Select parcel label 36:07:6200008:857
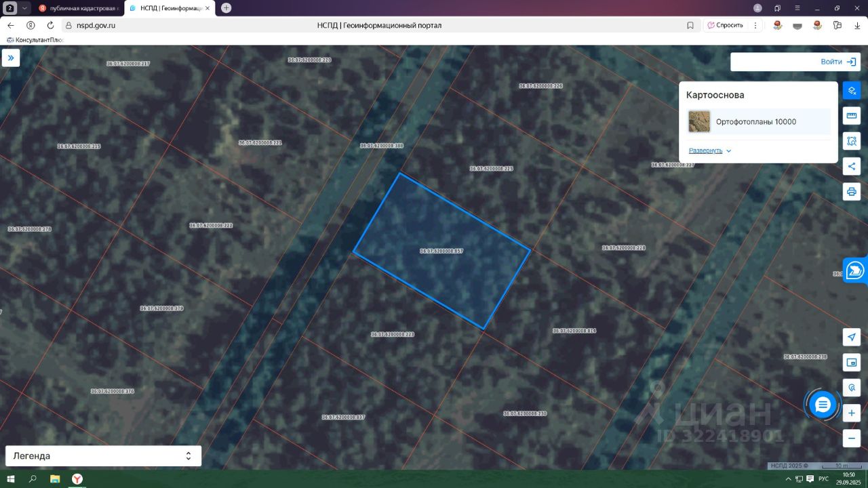 click(441, 251)
